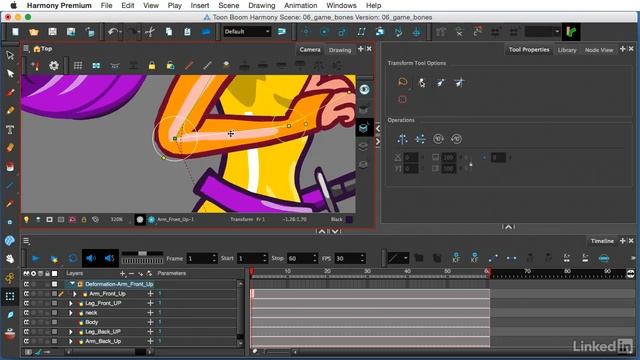The height and width of the screenshot is (360, 640).
Task: Click the Rotate 90 clockwise icon
Action: click(438, 139)
